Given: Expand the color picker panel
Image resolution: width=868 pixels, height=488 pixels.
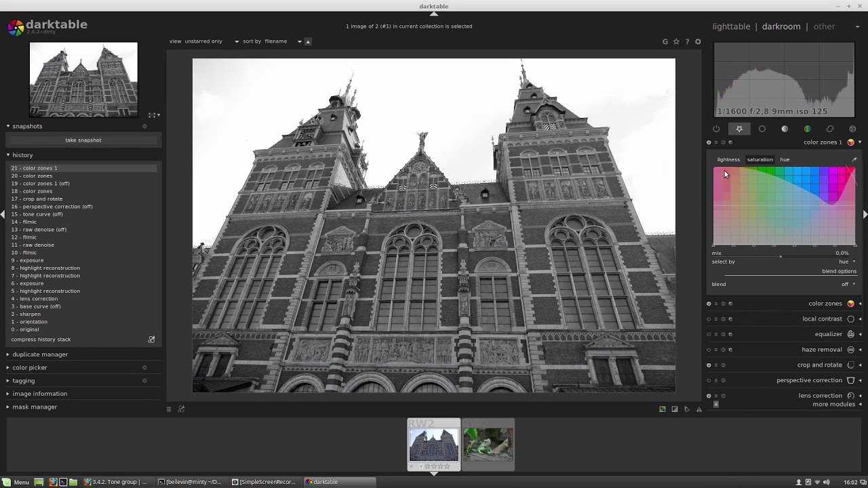Looking at the screenshot, I should click(x=30, y=367).
